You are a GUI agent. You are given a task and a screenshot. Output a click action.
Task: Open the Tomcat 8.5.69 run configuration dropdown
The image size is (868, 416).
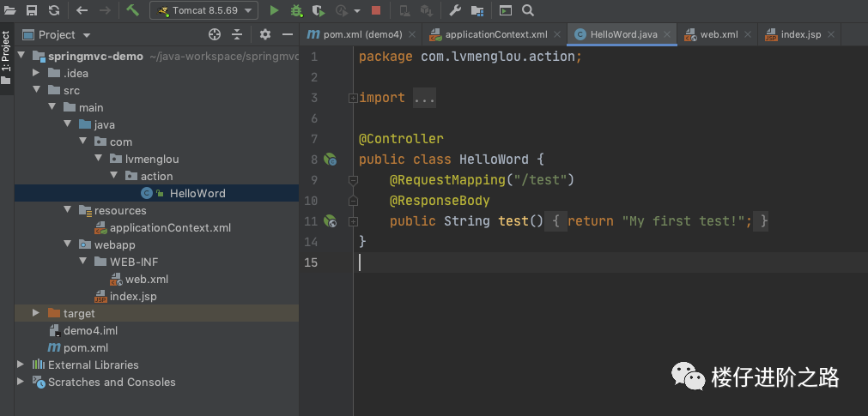(203, 10)
